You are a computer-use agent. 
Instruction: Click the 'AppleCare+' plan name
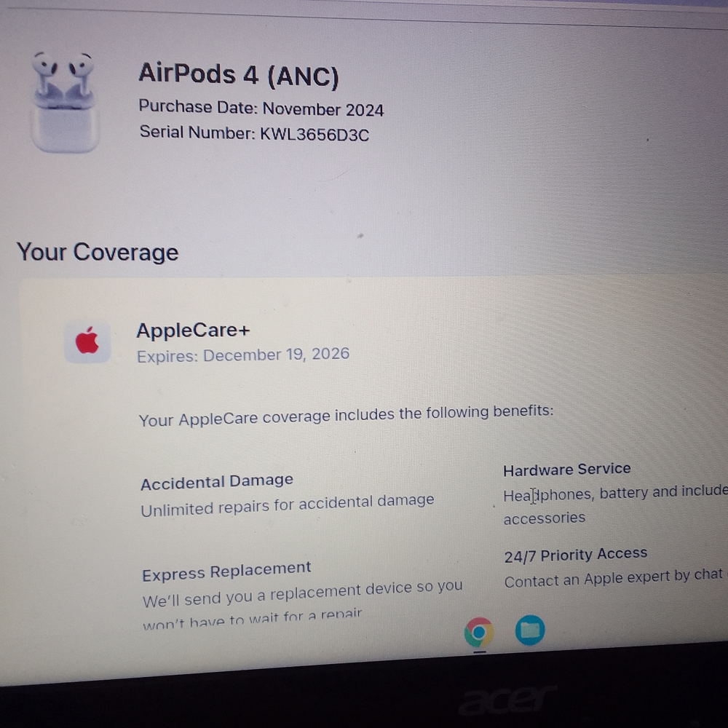click(193, 330)
